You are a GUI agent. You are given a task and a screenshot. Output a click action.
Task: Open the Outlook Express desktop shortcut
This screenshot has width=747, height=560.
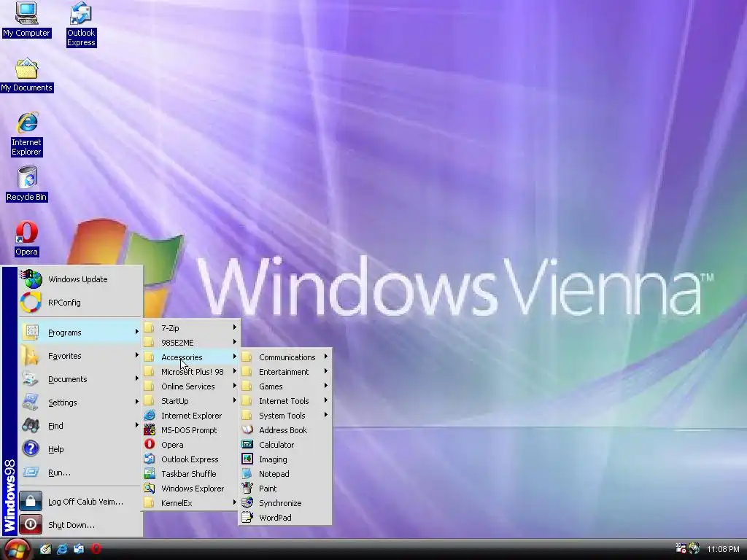pos(81,24)
